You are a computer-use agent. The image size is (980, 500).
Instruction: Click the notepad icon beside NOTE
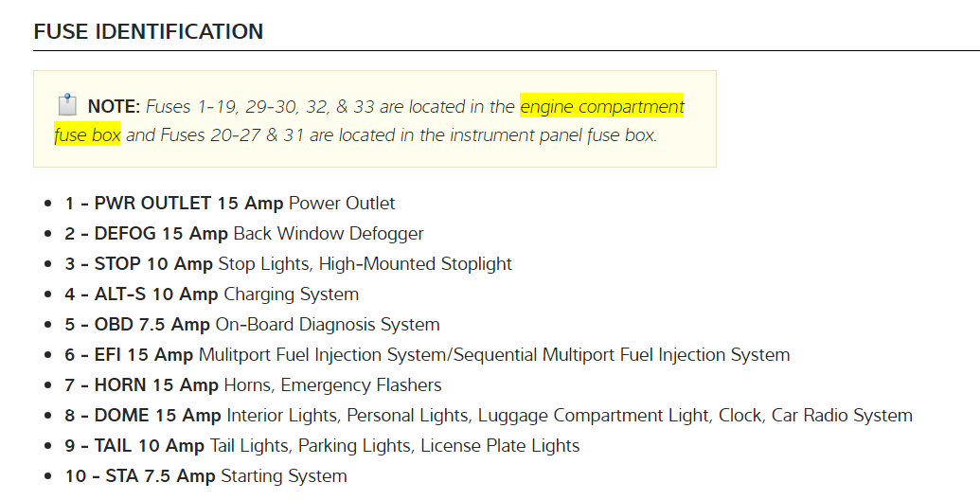[x=66, y=105]
